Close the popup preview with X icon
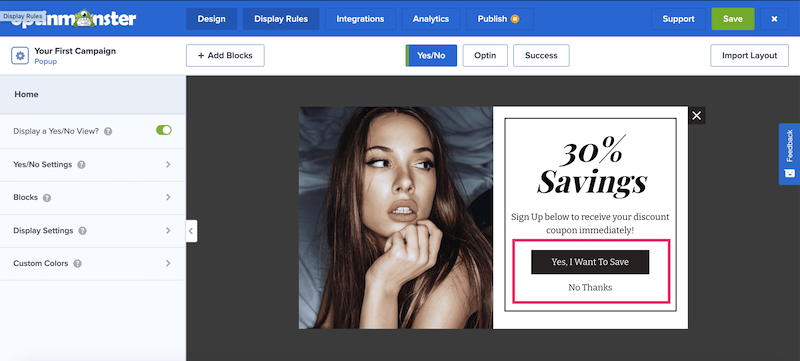Viewport: 800px width, 361px height. [x=696, y=116]
